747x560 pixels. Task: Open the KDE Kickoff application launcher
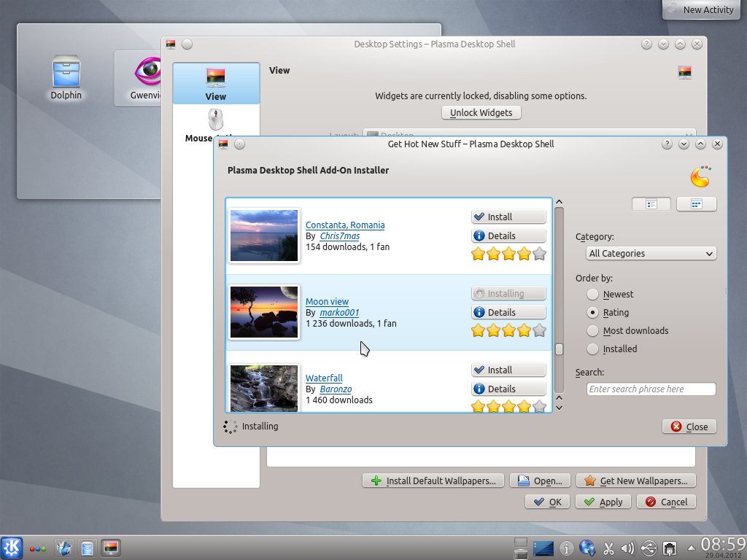pos(12,548)
